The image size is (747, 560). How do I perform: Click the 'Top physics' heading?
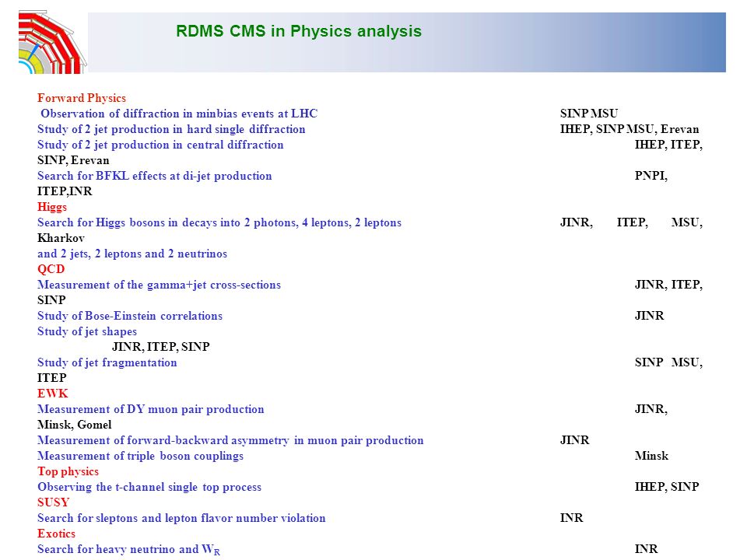click(68, 471)
